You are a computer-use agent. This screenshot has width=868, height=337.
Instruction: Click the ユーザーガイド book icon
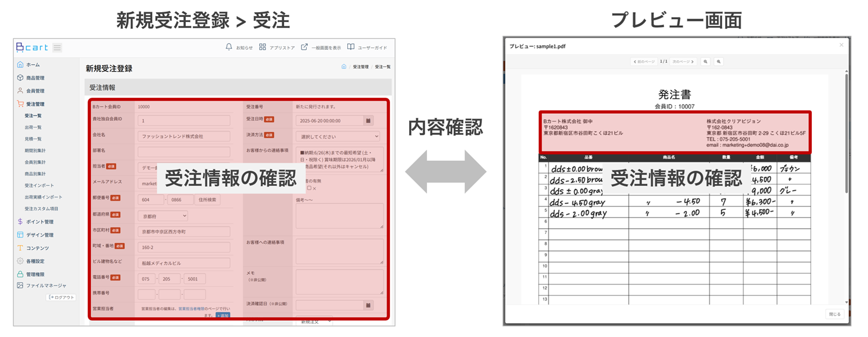[351, 47]
